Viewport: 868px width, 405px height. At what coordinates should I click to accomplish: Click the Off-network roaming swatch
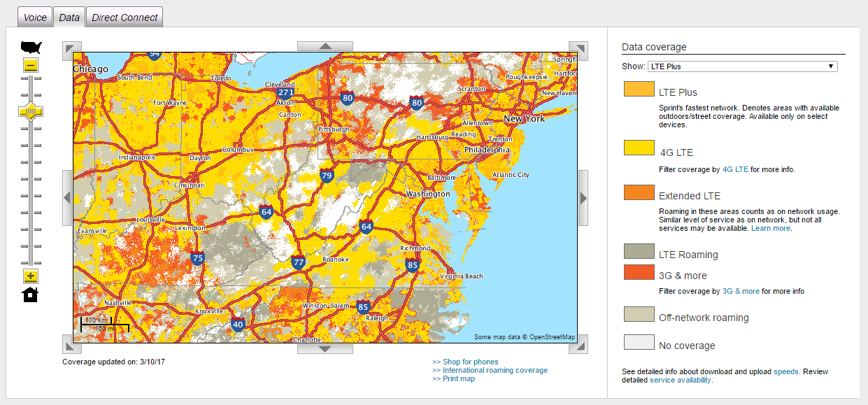639,314
